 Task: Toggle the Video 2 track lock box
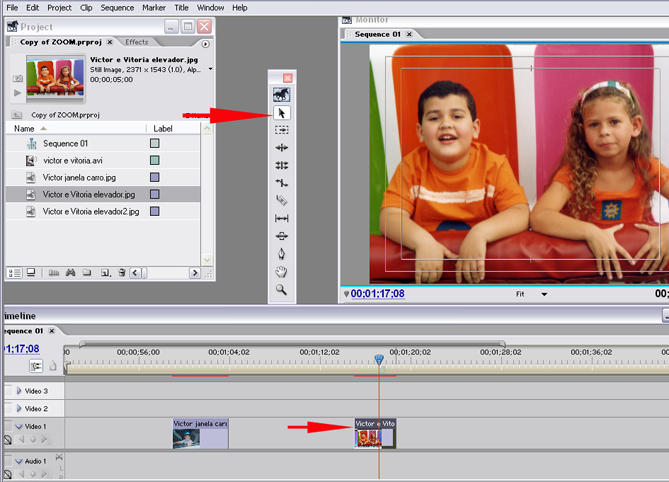[9, 408]
